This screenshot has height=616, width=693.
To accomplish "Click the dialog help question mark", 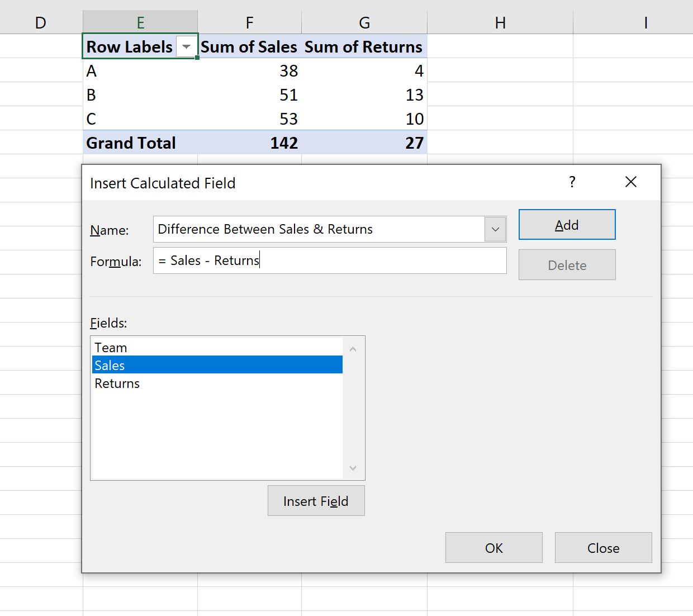I will (572, 182).
